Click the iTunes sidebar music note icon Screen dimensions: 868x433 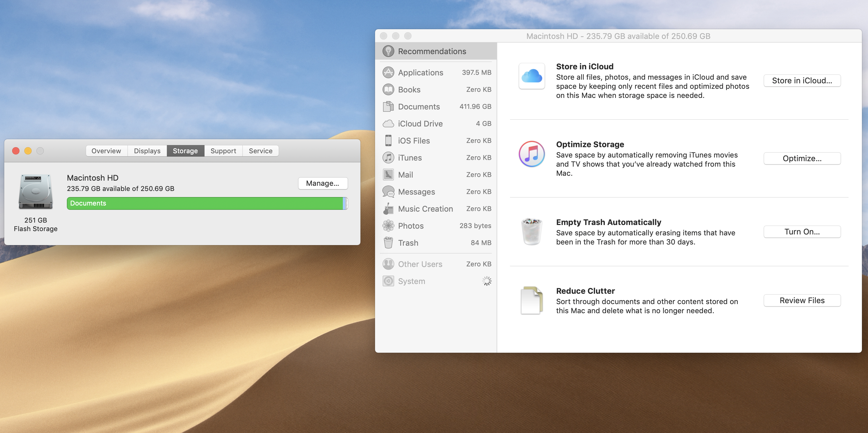(x=388, y=158)
